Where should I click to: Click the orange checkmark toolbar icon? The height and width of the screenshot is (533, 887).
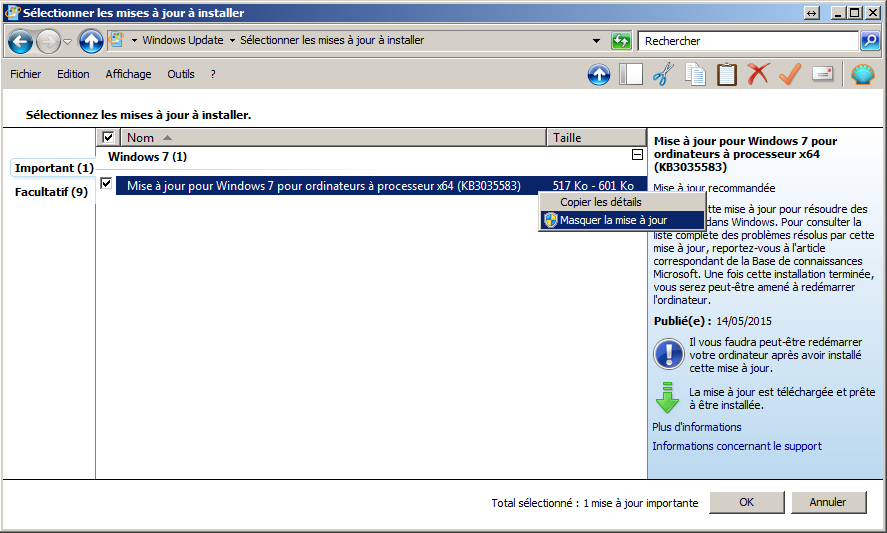click(790, 74)
